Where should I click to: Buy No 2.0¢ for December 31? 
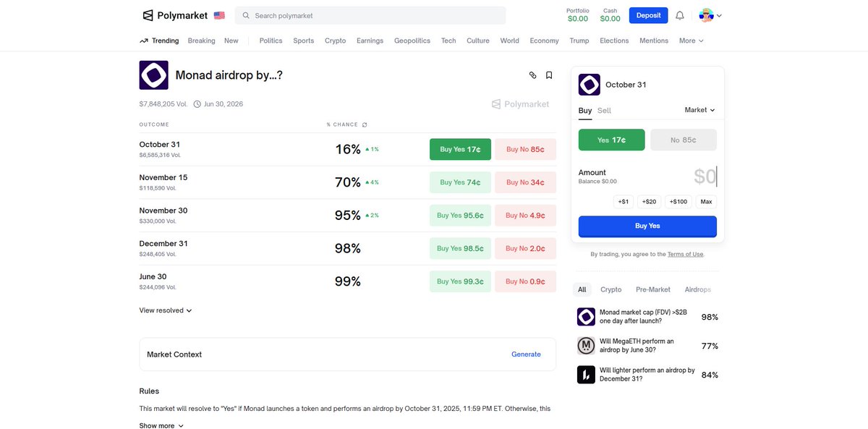(x=525, y=248)
